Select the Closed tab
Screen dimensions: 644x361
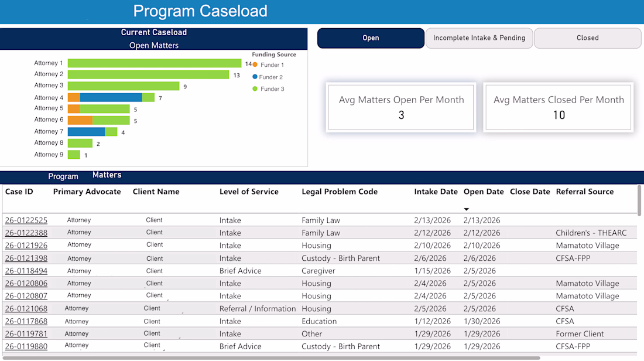pyautogui.click(x=588, y=38)
